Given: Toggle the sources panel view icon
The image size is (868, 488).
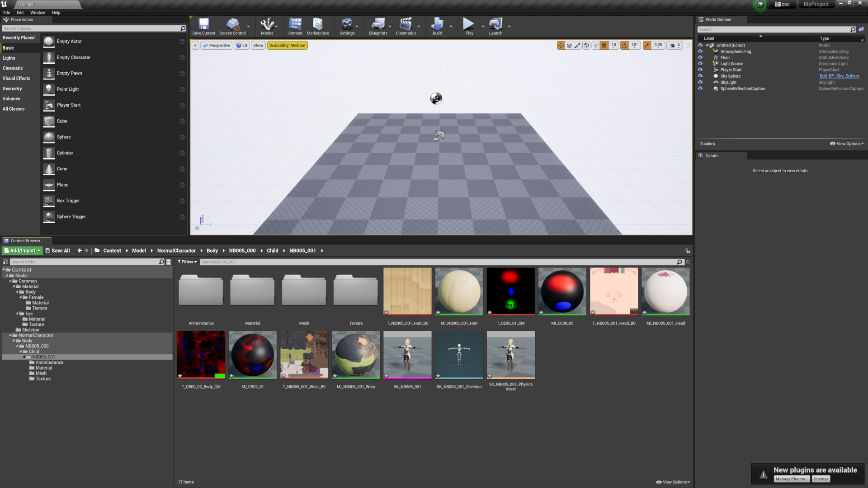Looking at the screenshot, I should (5, 262).
